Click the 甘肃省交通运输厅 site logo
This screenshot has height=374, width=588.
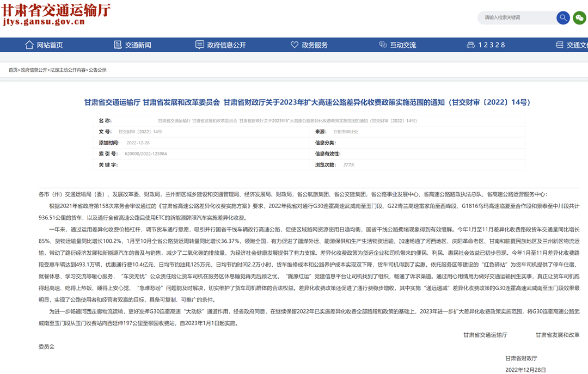(x=56, y=14)
